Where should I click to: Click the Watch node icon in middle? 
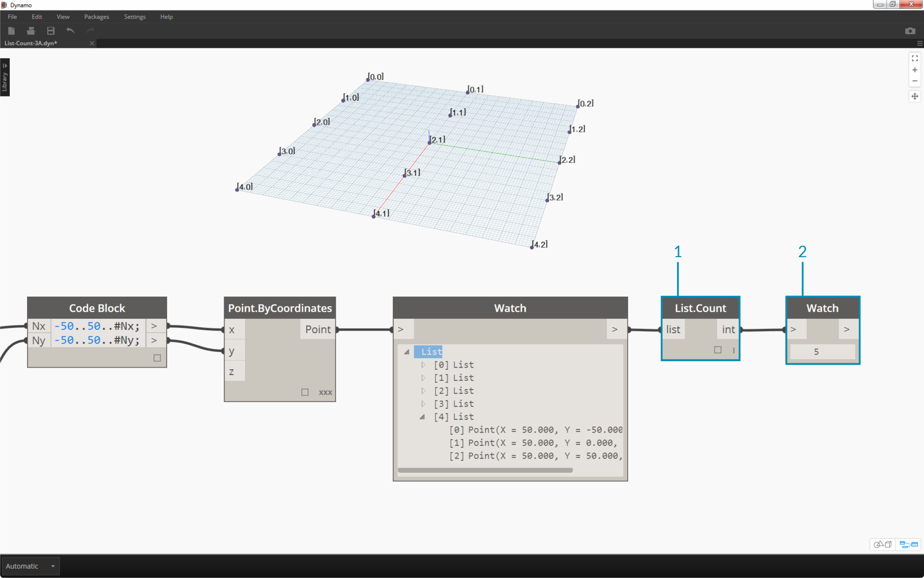point(509,308)
